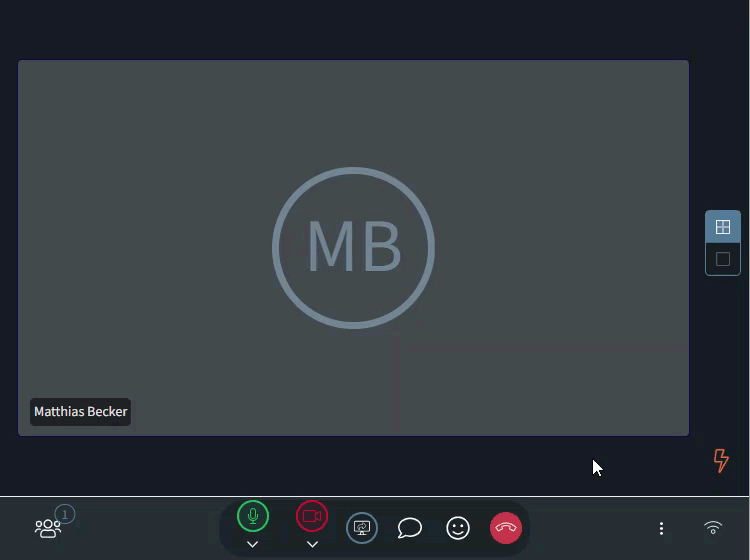This screenshot has width=750, height=560.
Task: Open the three-dot more options menu
Action: pos(661,528)
